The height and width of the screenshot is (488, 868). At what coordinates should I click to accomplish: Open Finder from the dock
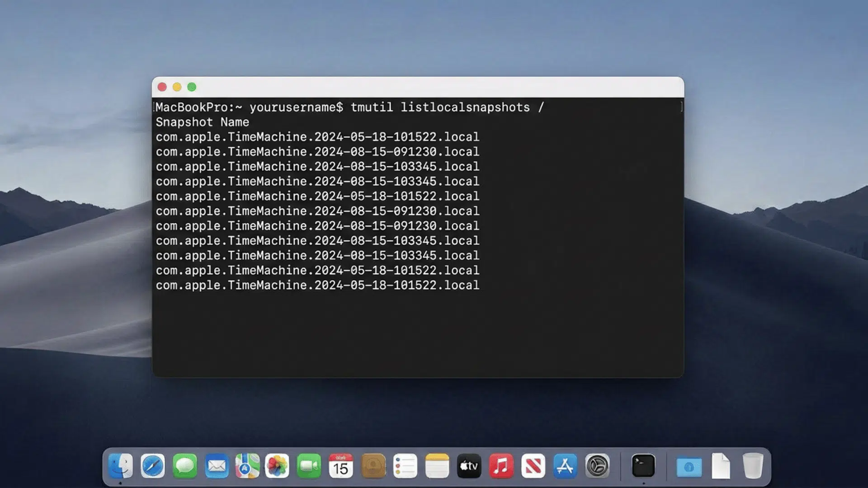coord(120,466)
